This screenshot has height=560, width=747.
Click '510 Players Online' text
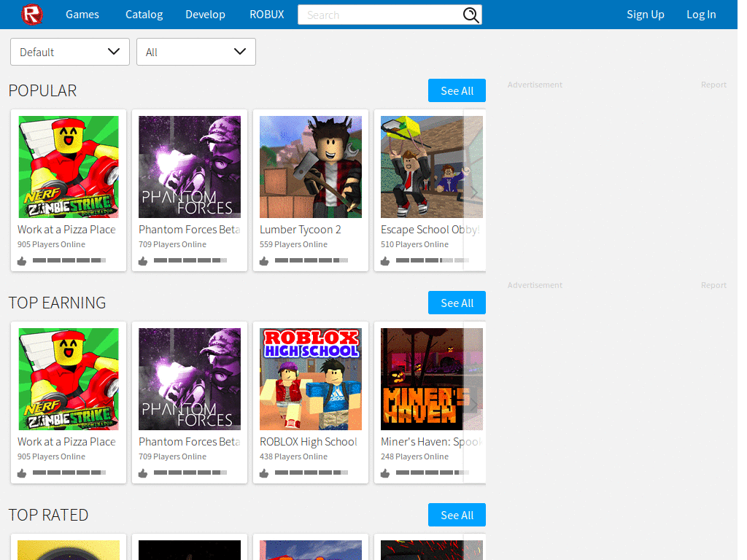point(414,244)
